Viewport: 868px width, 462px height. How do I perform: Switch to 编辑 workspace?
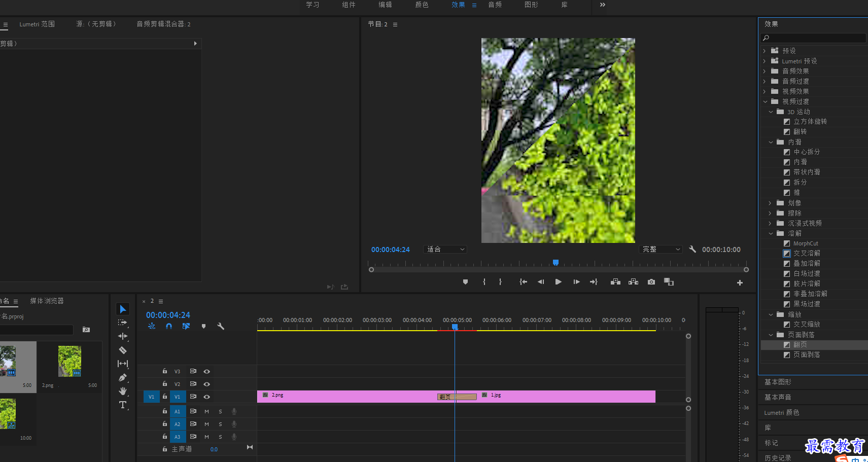pos(385,5)
